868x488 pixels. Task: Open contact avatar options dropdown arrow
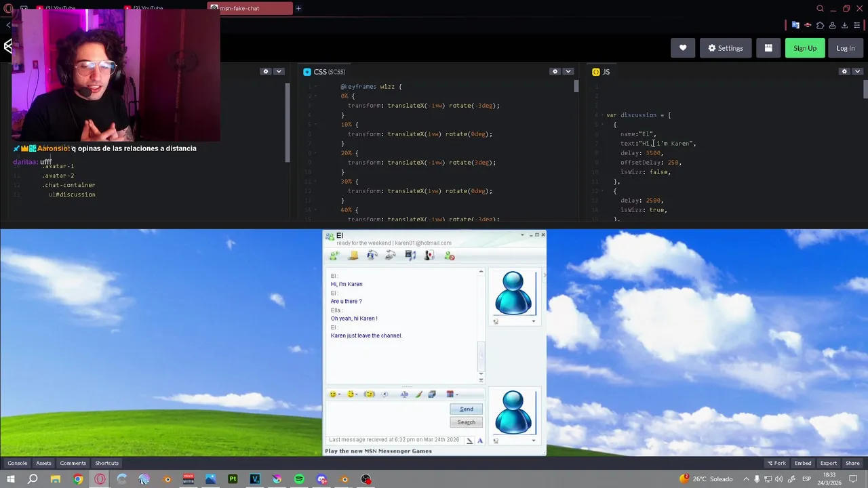[x=533, y=321]
